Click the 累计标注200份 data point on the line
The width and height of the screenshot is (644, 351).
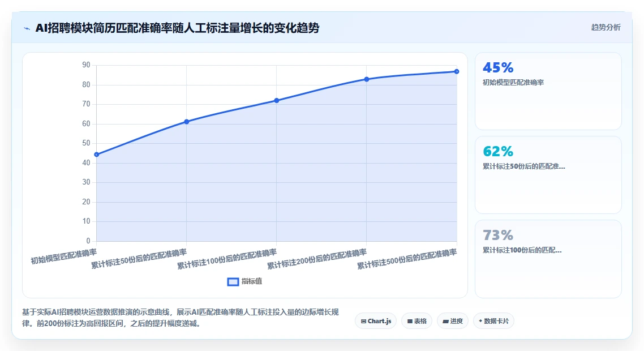tap(366, 79)
